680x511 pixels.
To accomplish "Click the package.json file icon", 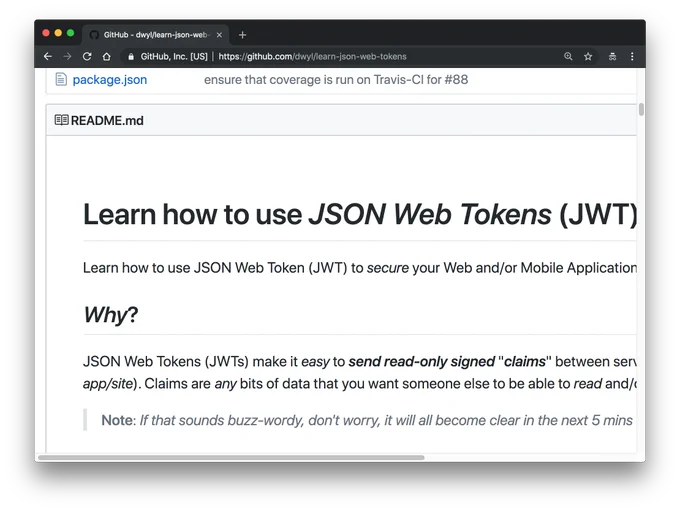I will (x=61, y=79).
